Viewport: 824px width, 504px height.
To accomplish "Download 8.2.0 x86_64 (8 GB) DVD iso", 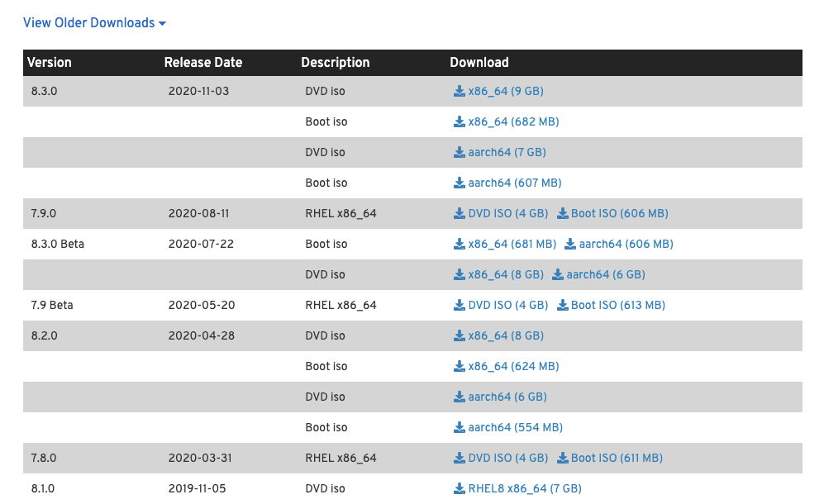I will click(505, 336).
